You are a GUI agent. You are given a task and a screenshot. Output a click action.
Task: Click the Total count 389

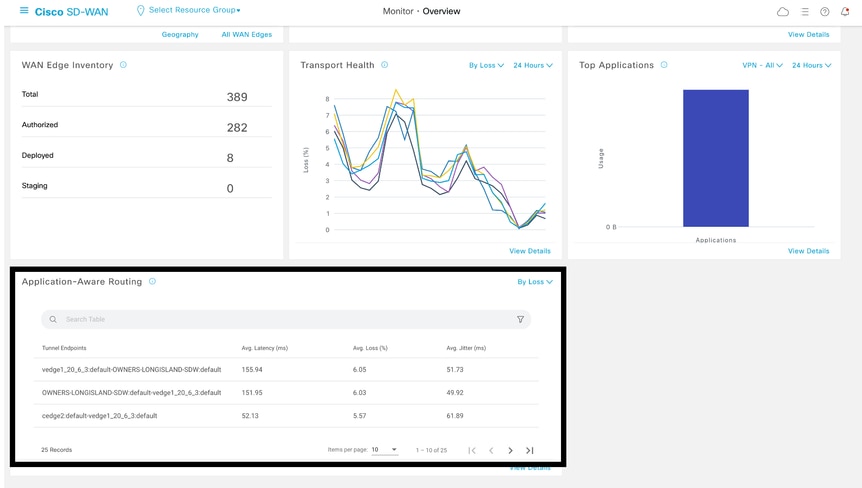click(237, 97)
